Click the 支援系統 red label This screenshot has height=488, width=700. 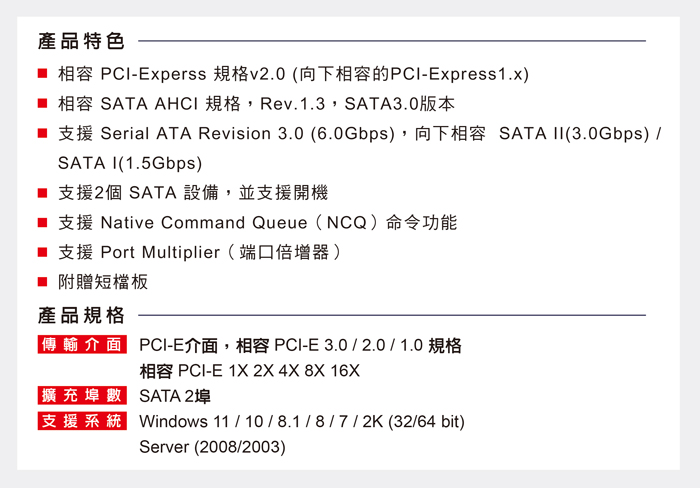pos(82,421)
